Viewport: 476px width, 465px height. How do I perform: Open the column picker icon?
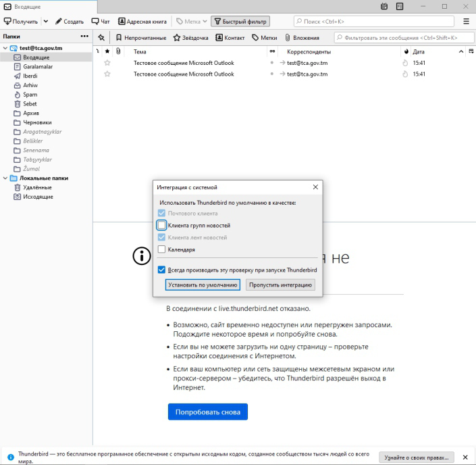coord(471,51)
